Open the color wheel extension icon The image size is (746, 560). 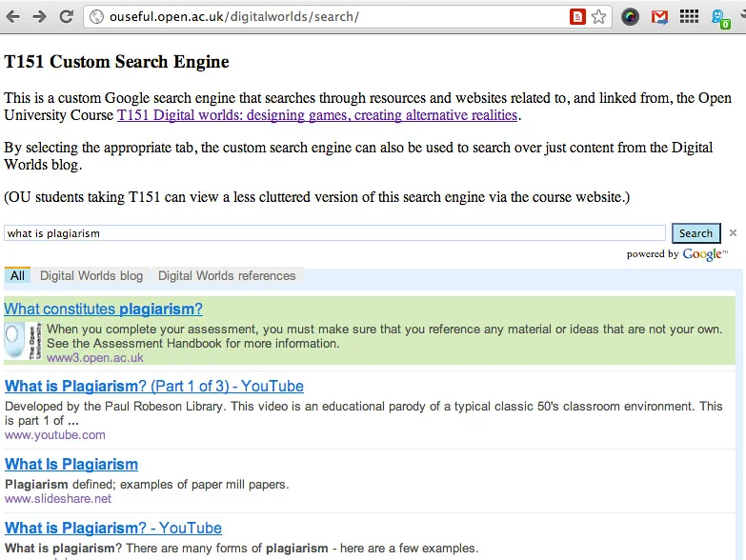(630, 16)
